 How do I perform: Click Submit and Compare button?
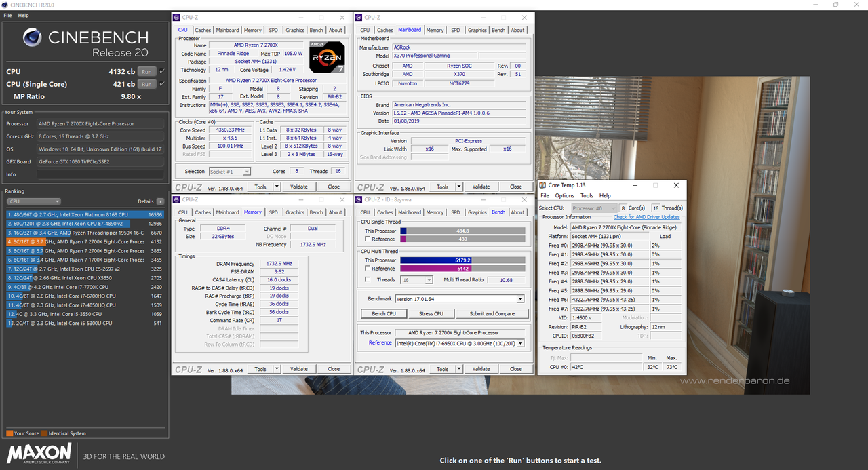[x=492, y=313]
